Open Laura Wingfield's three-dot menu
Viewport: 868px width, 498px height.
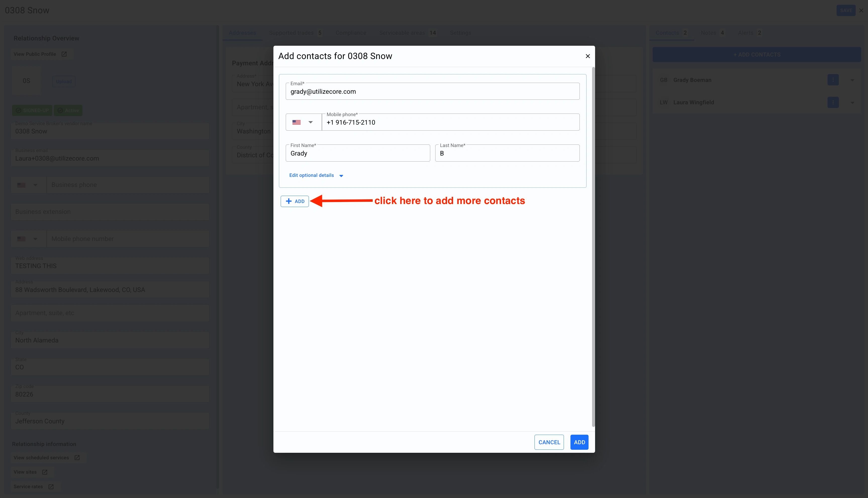click(833, 102)
